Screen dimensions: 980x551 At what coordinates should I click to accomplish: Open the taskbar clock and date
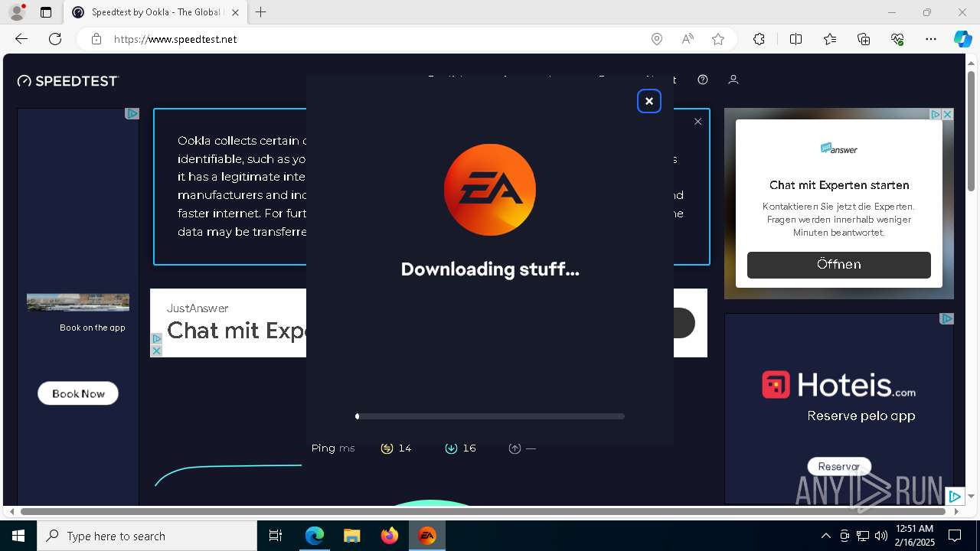tap(914, 536)
